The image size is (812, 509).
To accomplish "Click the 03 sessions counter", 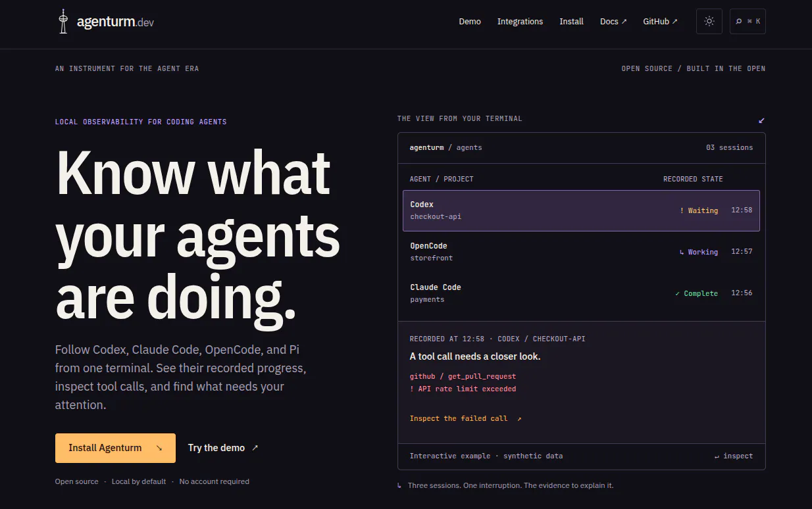I will coord(729,147).
